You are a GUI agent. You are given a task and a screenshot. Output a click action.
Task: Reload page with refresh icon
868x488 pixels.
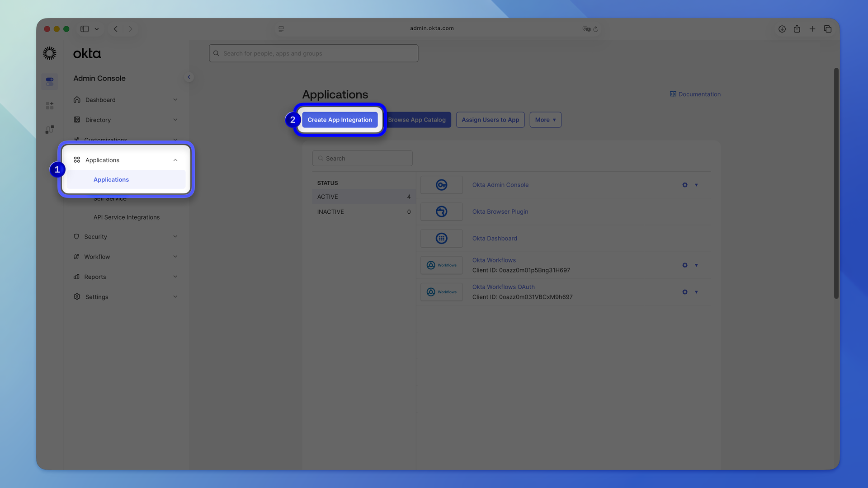point(596,29)
